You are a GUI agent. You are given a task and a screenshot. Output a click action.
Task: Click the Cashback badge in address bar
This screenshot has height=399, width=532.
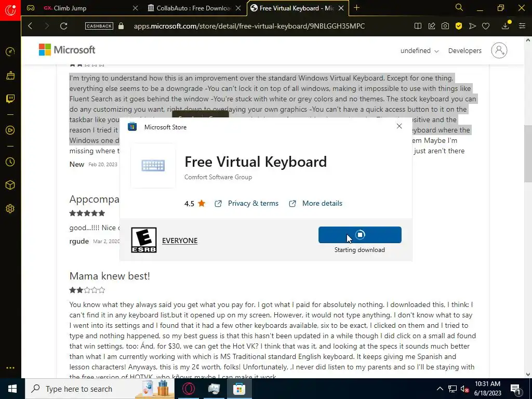click(x=99, y=26)
